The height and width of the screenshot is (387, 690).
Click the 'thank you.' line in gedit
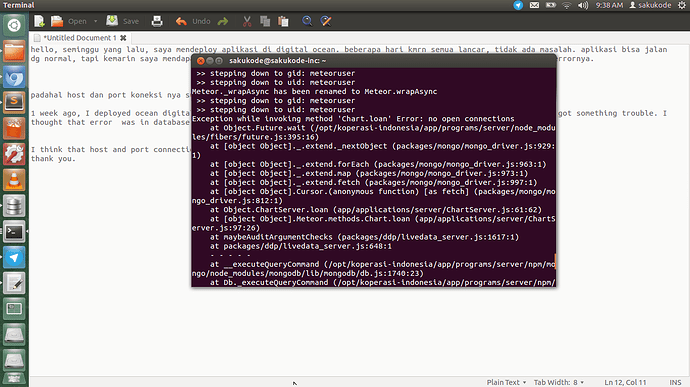53,158
